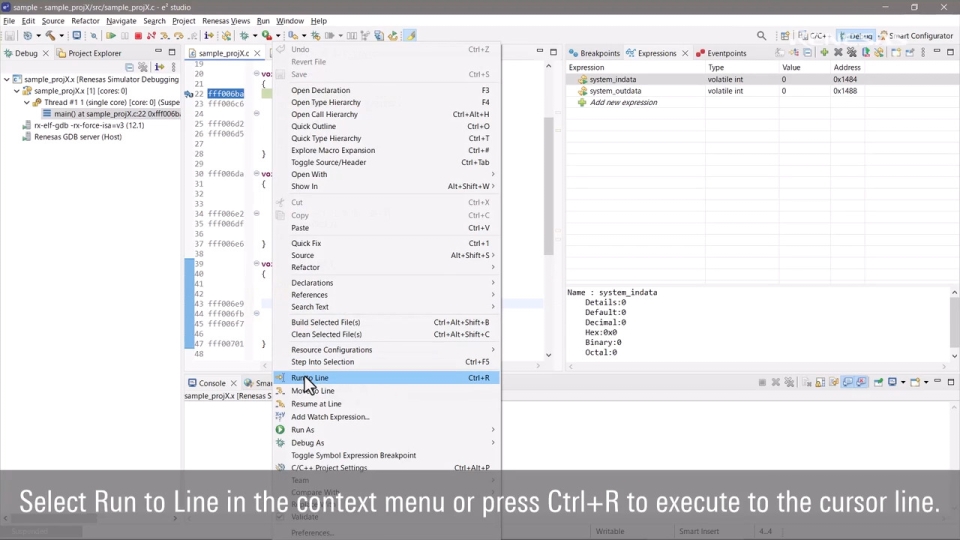Close the Expressions tab

coord(685,53)
